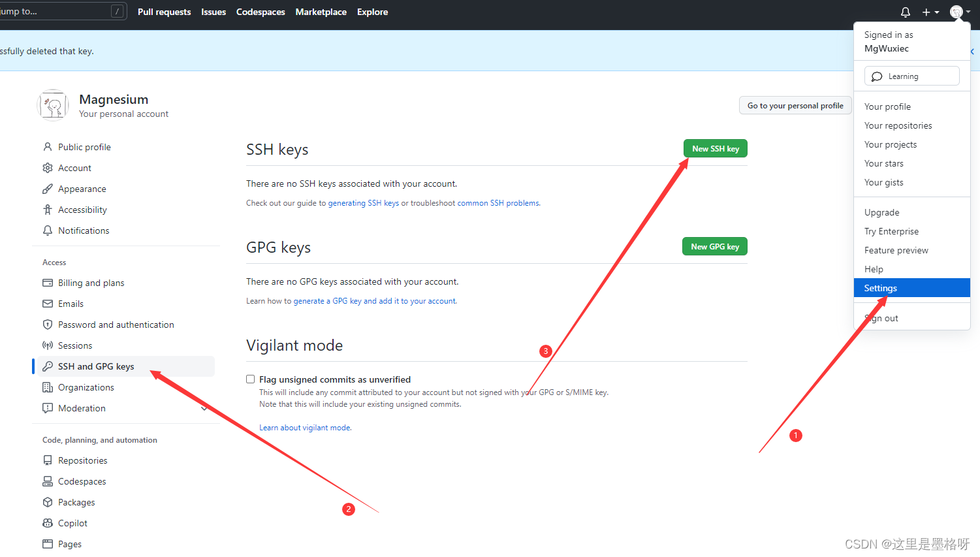Select Feature preview in the dropdown menu

click(912, 250)
